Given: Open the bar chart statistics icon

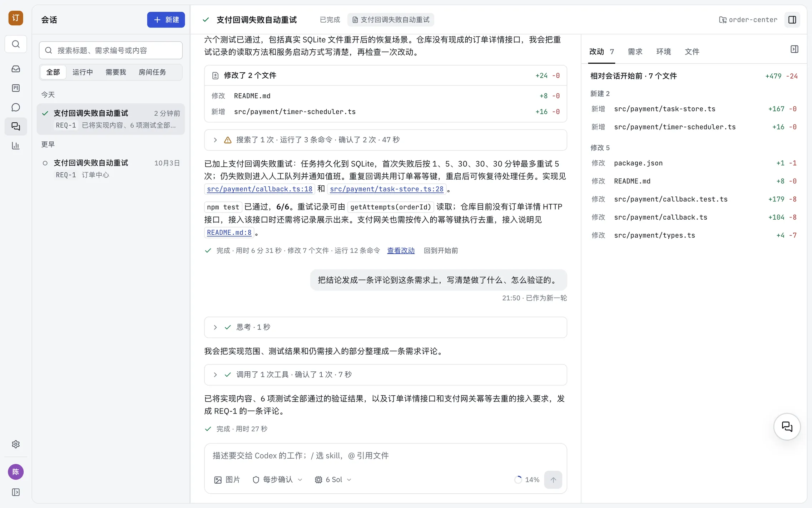Looking at the screenshot, I should coord(16,146).
